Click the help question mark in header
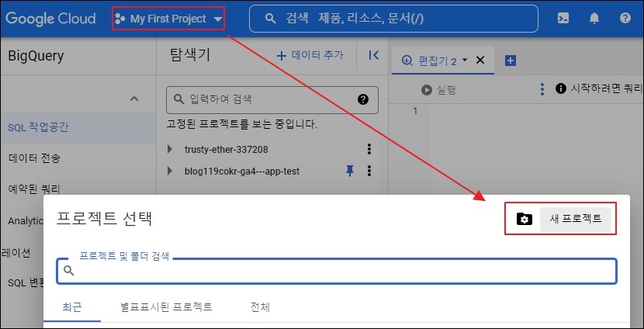This screenshot has height=329, width=644. pyautogui.click(x=625, y=18)
